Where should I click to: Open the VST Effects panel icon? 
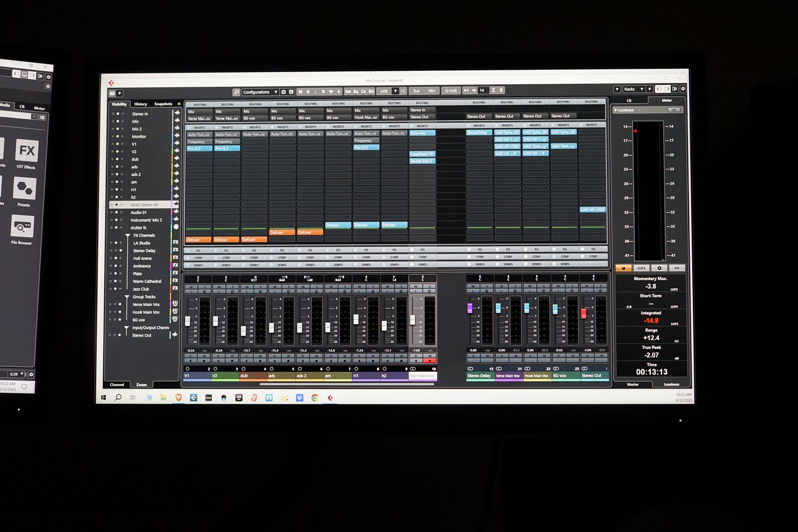click(26, 151)
